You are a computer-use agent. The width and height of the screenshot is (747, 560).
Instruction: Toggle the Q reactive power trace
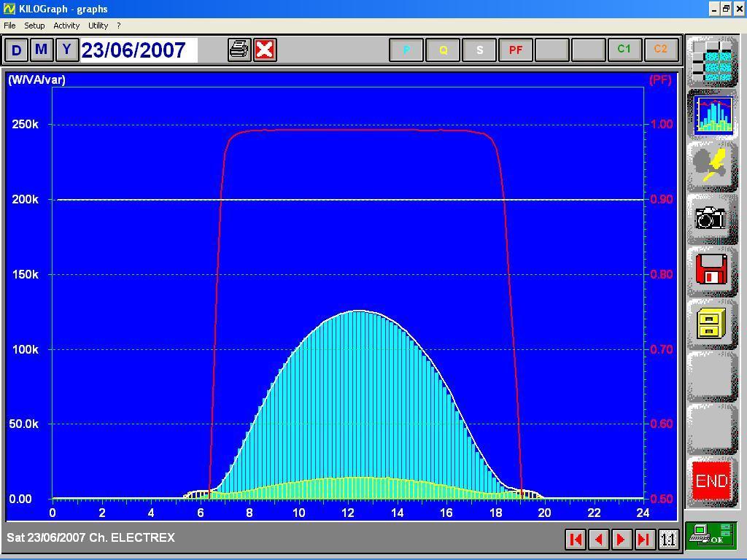point(443,50)
